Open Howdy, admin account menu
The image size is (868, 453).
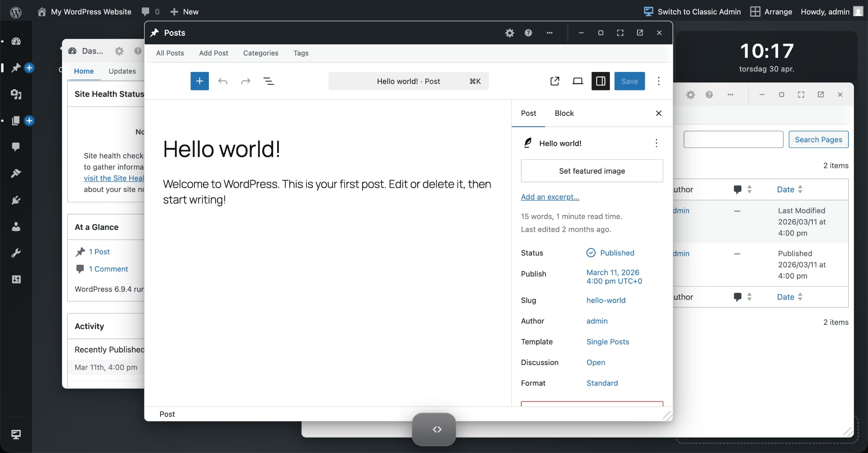click(832, 12)
